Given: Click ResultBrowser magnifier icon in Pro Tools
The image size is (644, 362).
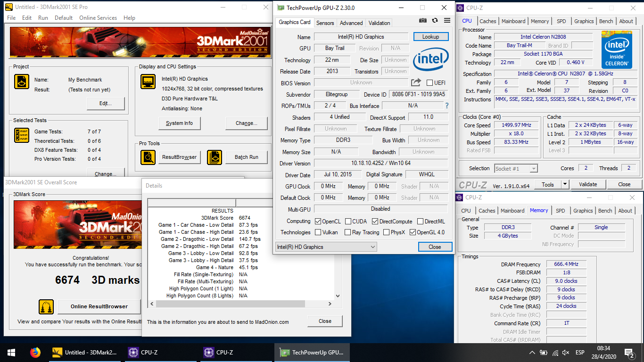Looking at the screenshot, I should tap(148, 157).
